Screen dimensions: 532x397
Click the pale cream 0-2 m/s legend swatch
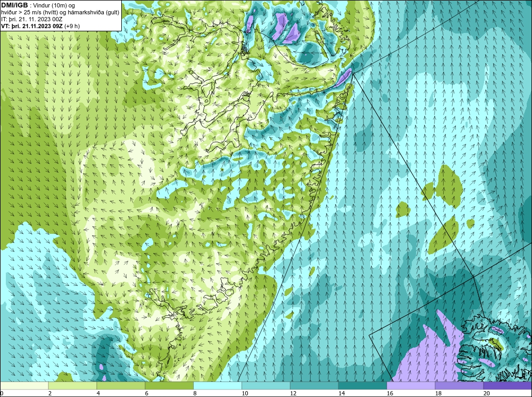coord(24,385)
